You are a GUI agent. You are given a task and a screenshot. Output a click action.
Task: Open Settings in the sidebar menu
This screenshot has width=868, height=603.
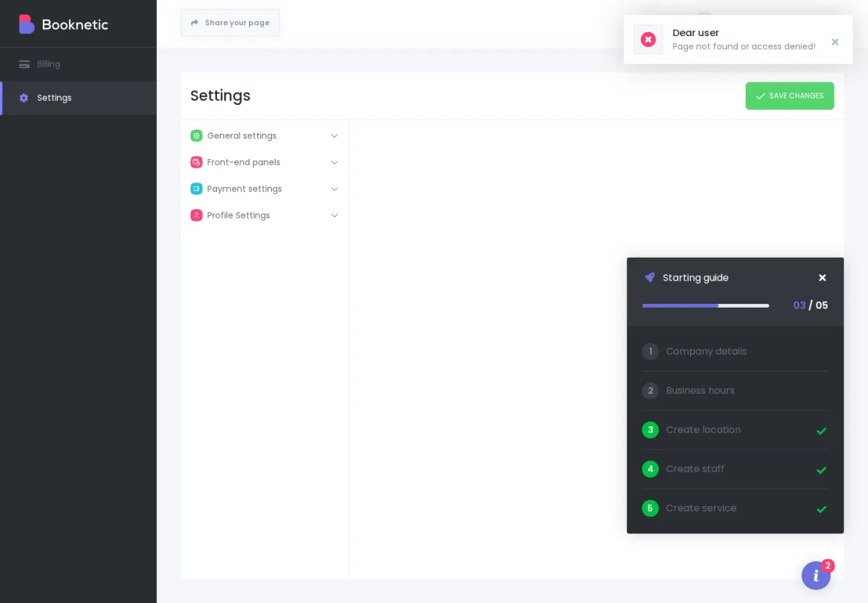click(x=78, y=98)
